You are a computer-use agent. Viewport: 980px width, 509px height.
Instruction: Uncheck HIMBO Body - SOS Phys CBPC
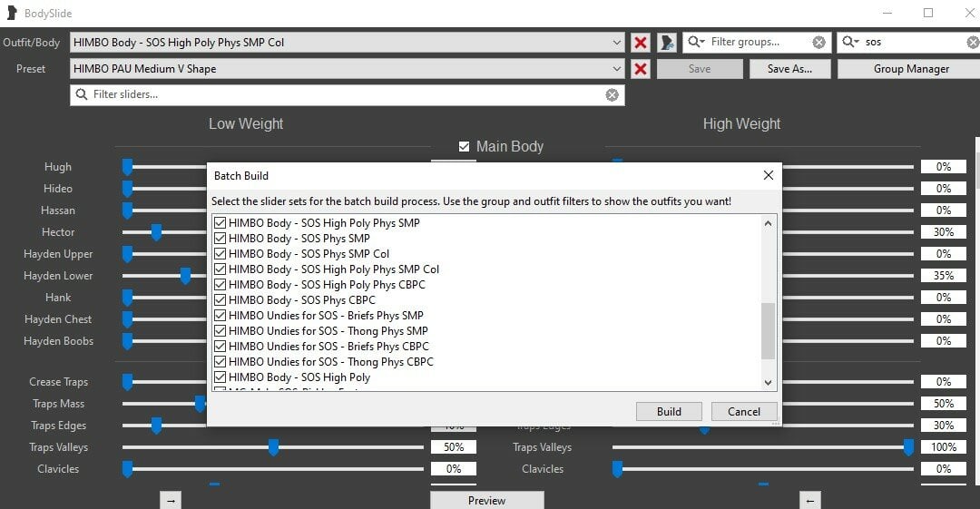point(220,300)
